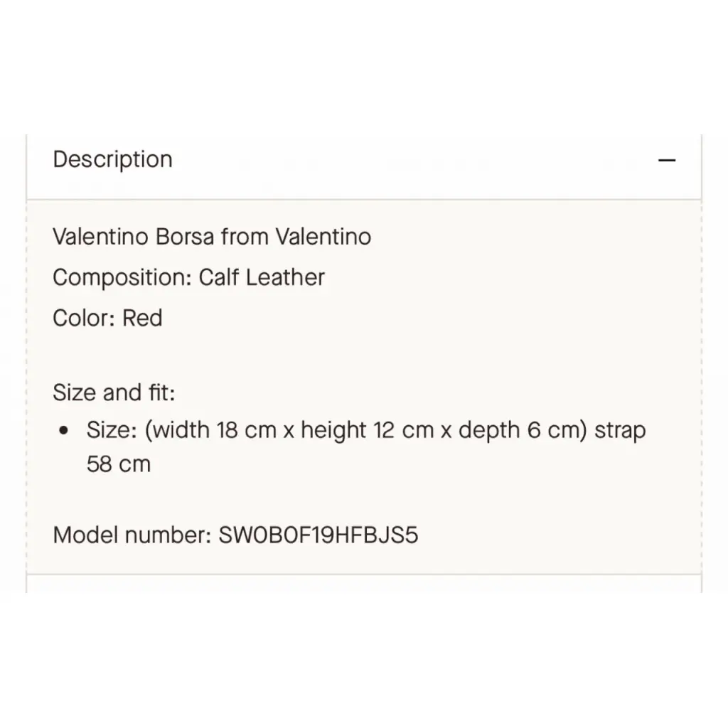Click the word Red in color line

pyautogui.click(x=142, y=318)
